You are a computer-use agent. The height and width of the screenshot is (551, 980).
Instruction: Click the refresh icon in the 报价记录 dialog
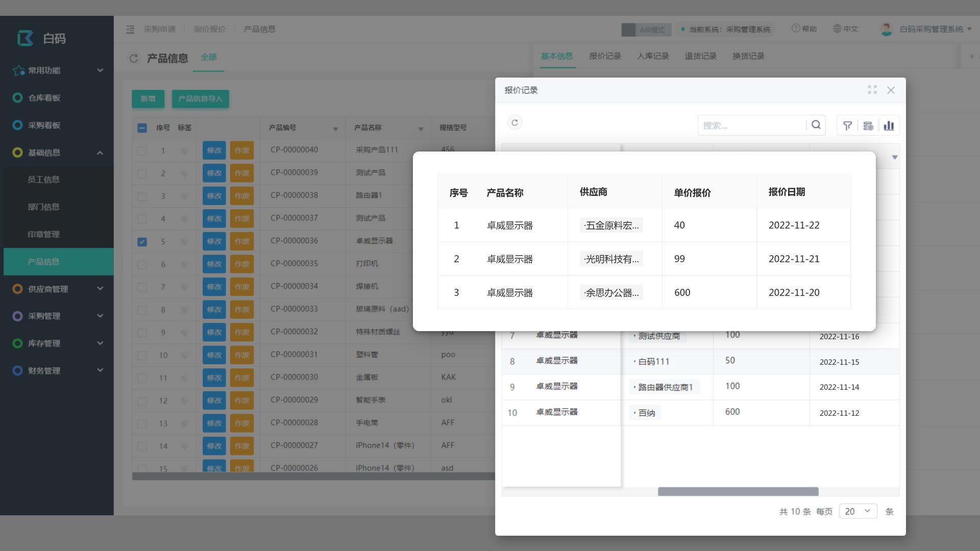(515, 122)
